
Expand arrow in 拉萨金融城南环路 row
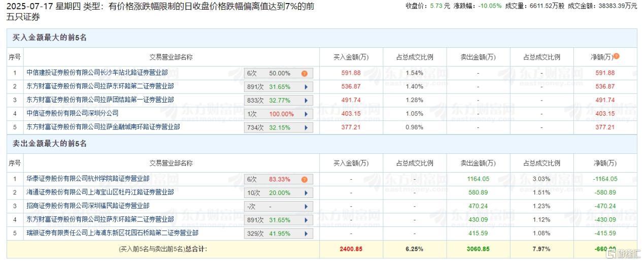pyautogui.click(x=306, y=127)
